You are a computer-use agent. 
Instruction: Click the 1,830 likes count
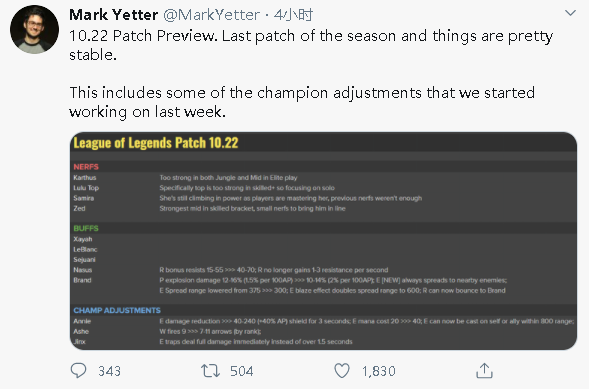379,371
